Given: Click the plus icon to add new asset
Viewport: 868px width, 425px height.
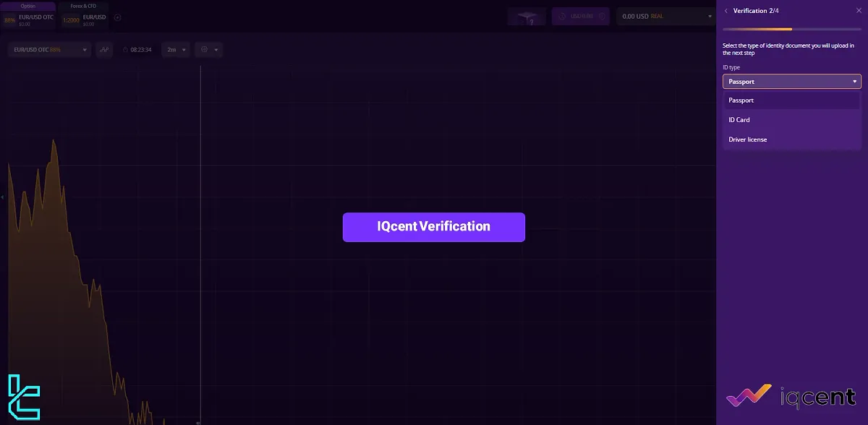Looking at the screenshot, I should [116, 16].
